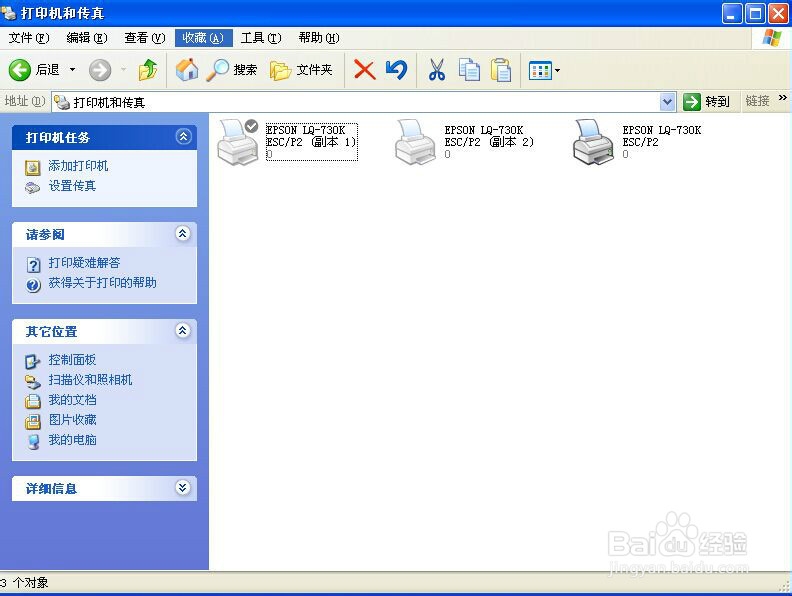Open the Search (搜索) pane
The height and width of the screenshot is (596, 792).
(232, 70)
